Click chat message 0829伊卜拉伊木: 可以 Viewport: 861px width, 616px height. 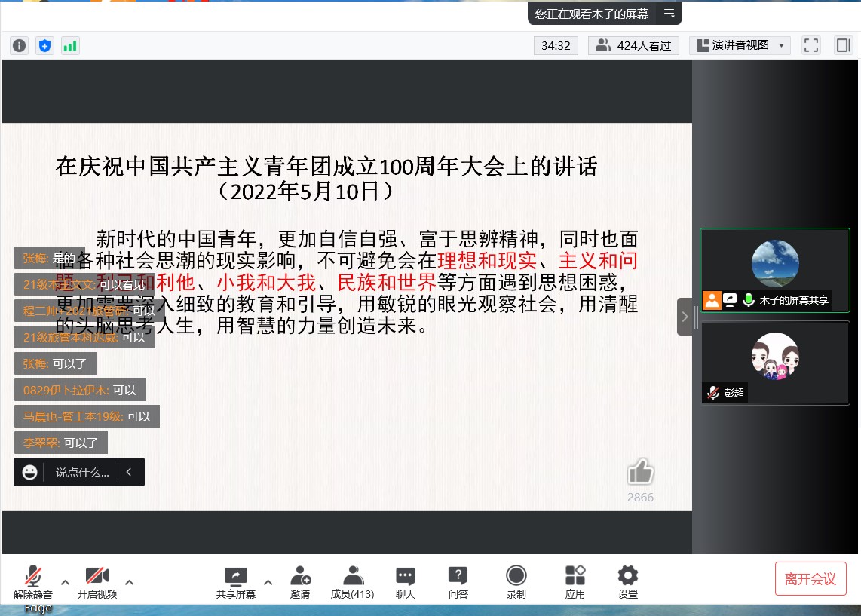point(80,390)
